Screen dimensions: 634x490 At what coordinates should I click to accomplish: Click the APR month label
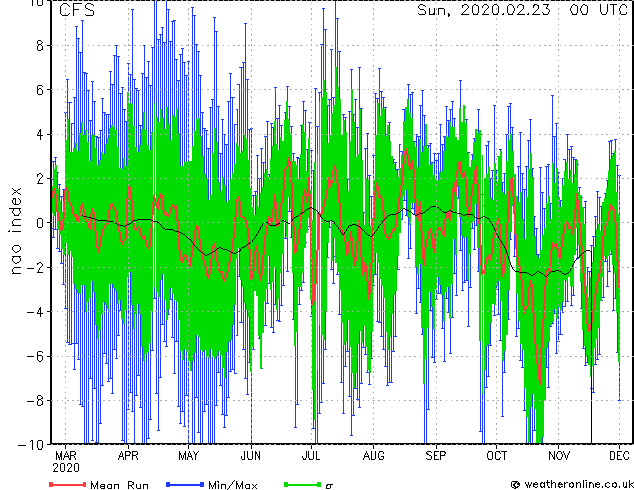click(x=128, y=456)
